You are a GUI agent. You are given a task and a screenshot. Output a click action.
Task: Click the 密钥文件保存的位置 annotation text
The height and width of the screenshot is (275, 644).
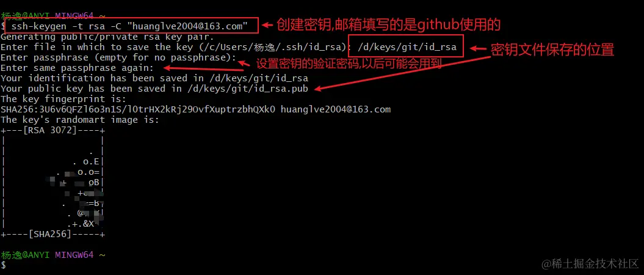coord(552,50)
